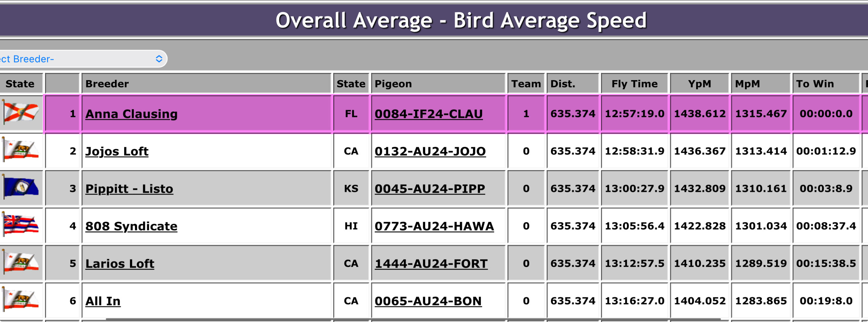Click the Fly Time column header
Image resolution: width=868 pixels, height=322 pixels.
coord(634,84)
